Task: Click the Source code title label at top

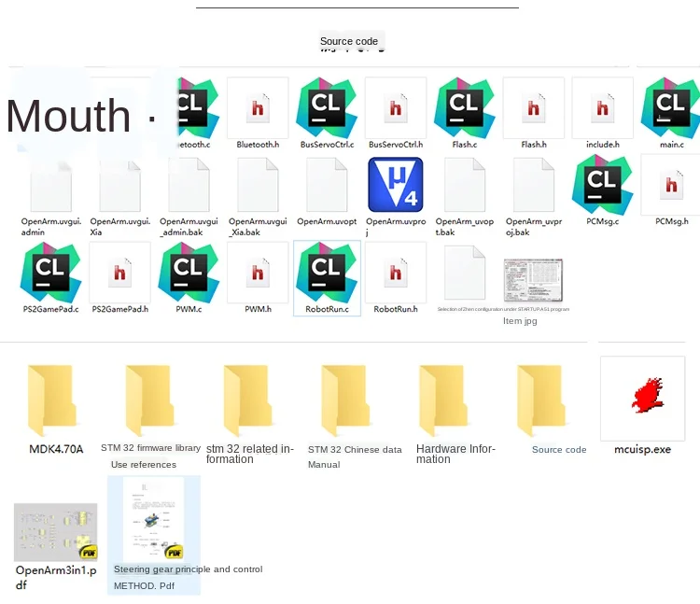Action: [349, 41]
